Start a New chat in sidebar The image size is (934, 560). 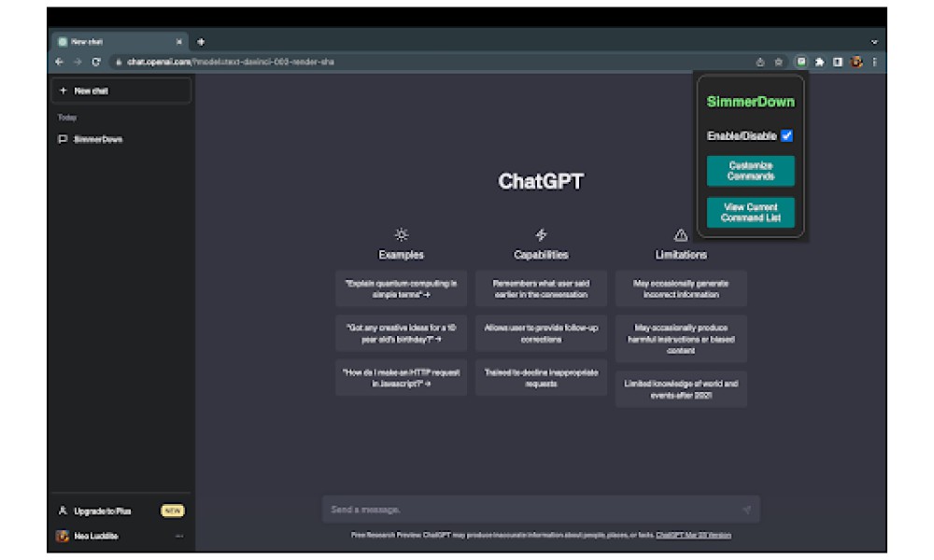(x=121, y=91)
